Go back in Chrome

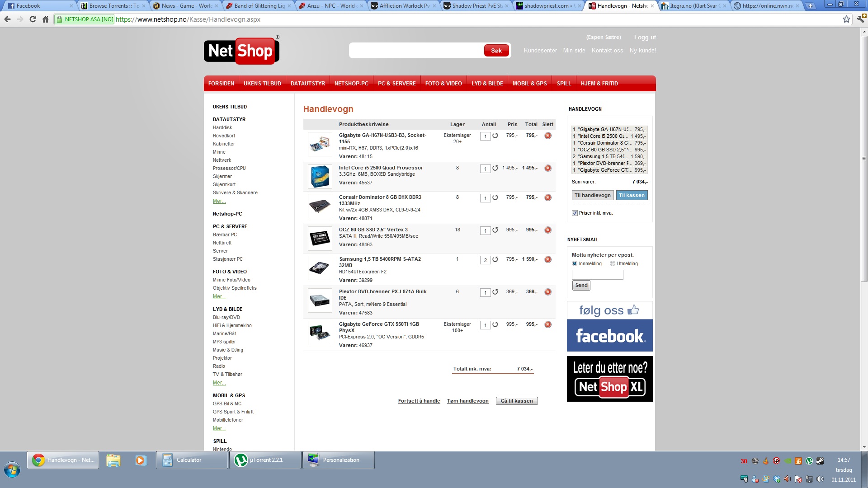[x=7, y=19]
